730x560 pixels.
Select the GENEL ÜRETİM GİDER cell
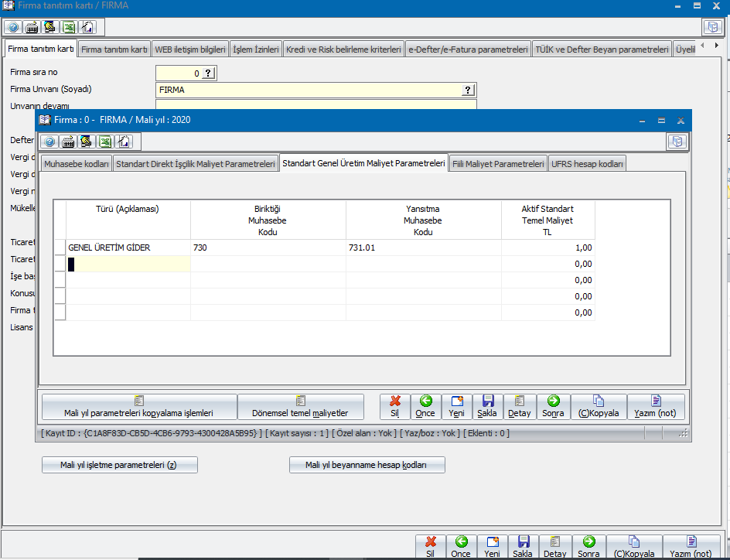(128, 248)
